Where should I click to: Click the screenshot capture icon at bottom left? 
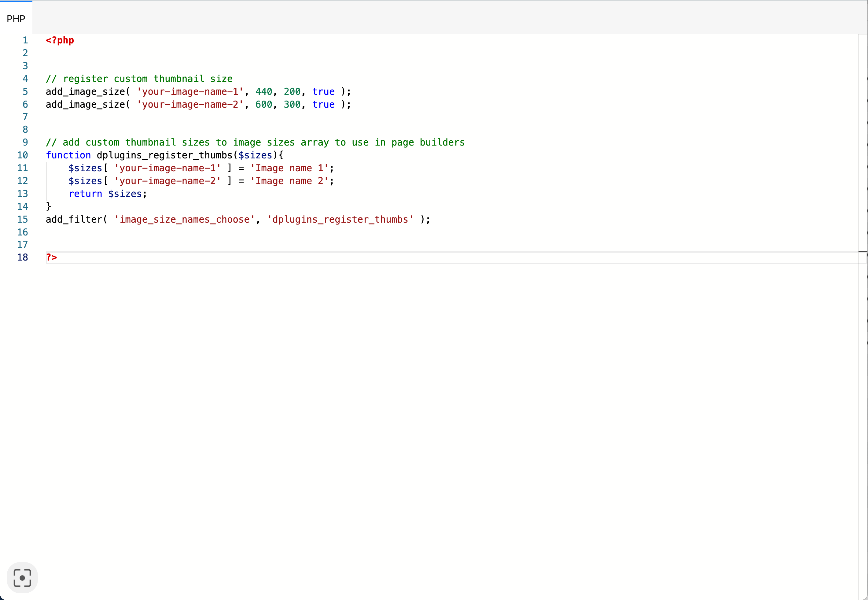[x=22, y=577]
